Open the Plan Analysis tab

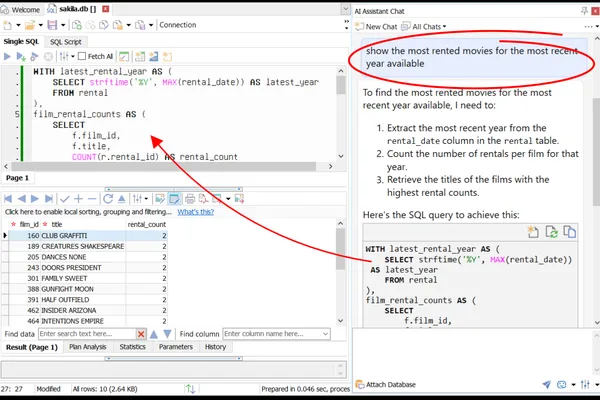88,347
